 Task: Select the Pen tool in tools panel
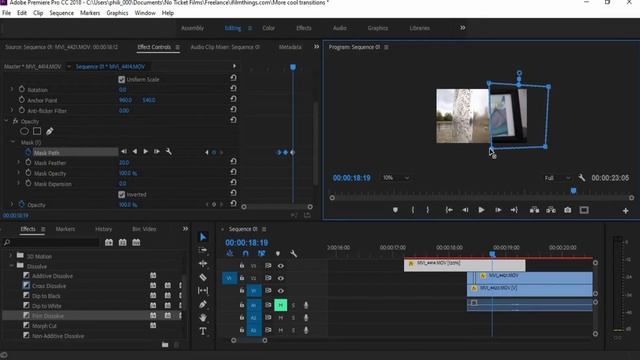203,304
